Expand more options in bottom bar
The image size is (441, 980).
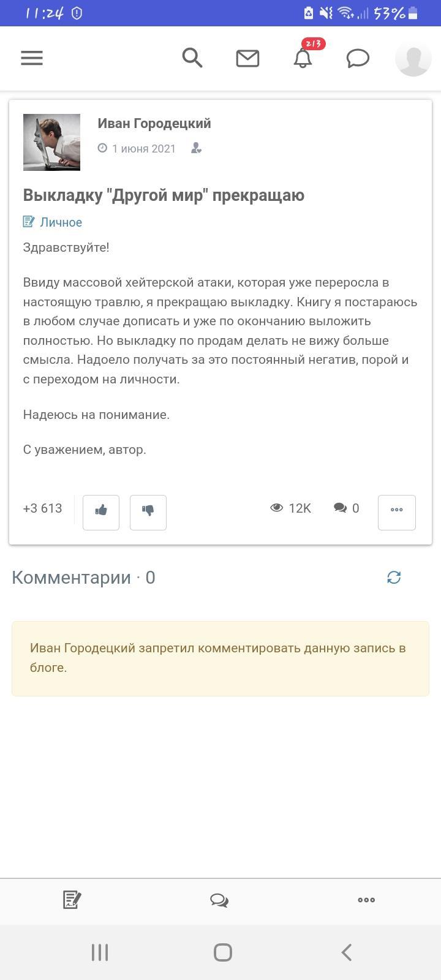coord(366,900)
